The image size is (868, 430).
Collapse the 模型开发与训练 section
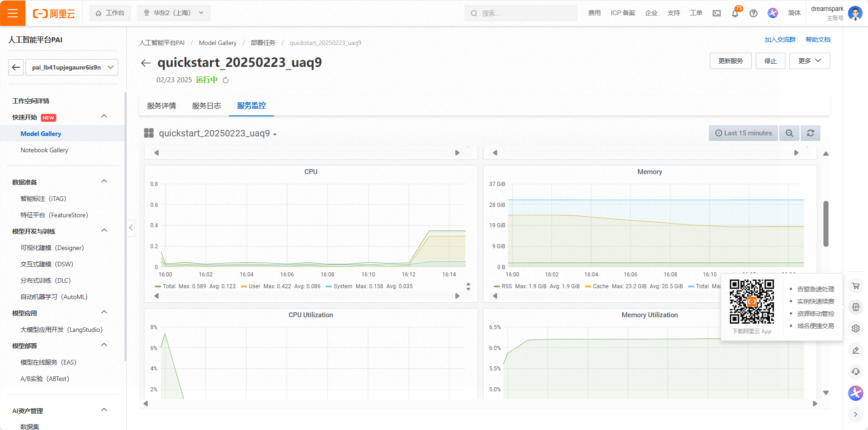[104, 231]
